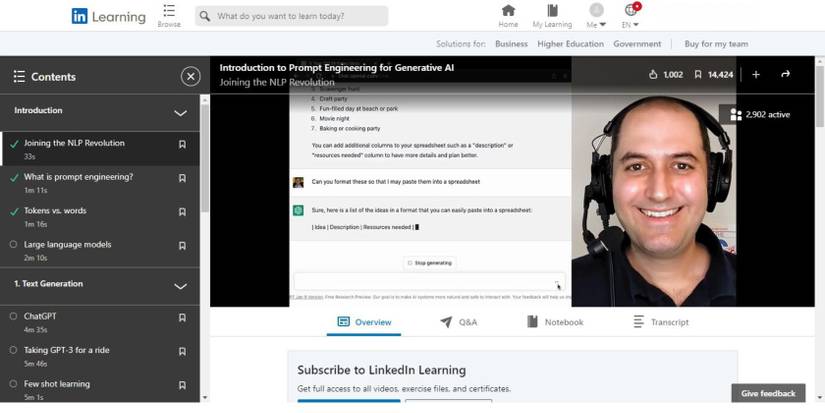Screen dimensions: 825x413
Task: Collapse the 1. Text Generation section
Action: tap(180, 287)
